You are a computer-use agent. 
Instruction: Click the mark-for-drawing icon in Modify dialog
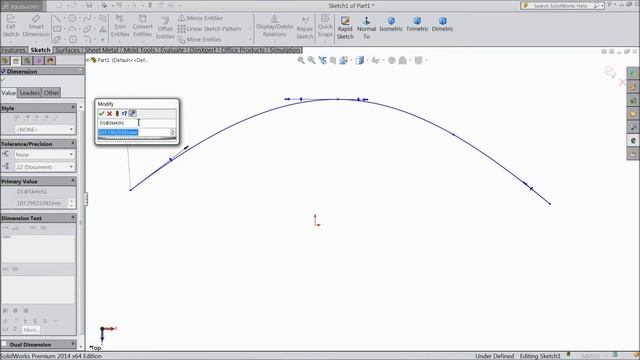pos(132,113)
